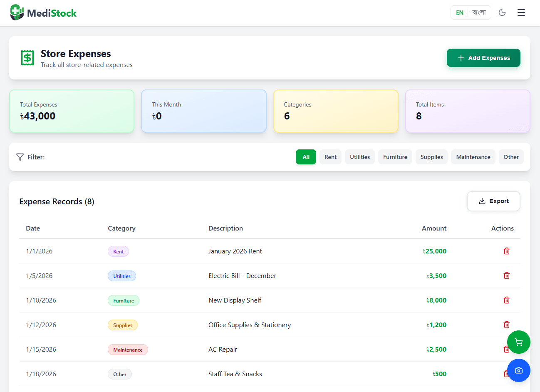Toggle dark mode with moon icon

click(502, 12)
